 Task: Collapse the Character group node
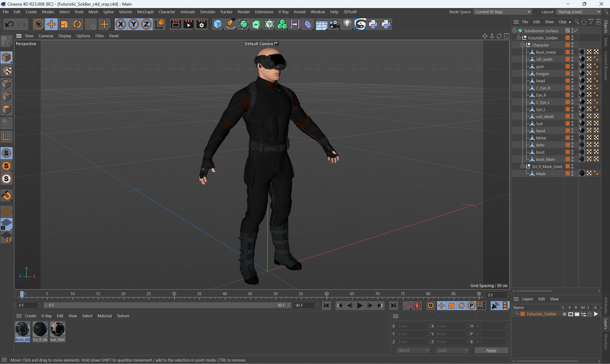523,45
